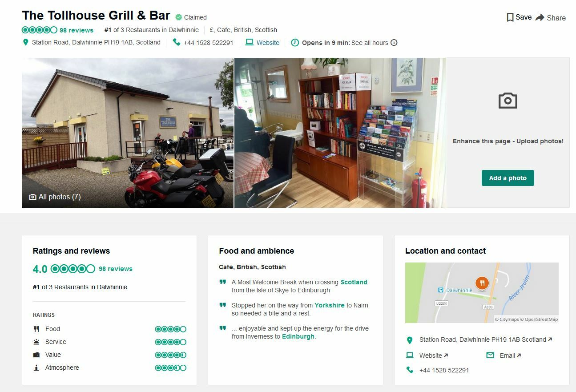Click the phone icon in header row

click(177, 42)
